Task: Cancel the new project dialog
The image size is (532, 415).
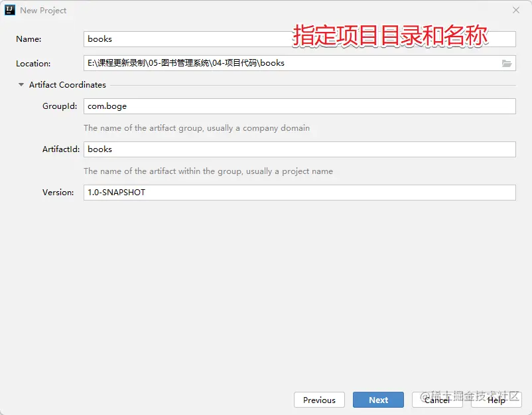Action: 437,400
